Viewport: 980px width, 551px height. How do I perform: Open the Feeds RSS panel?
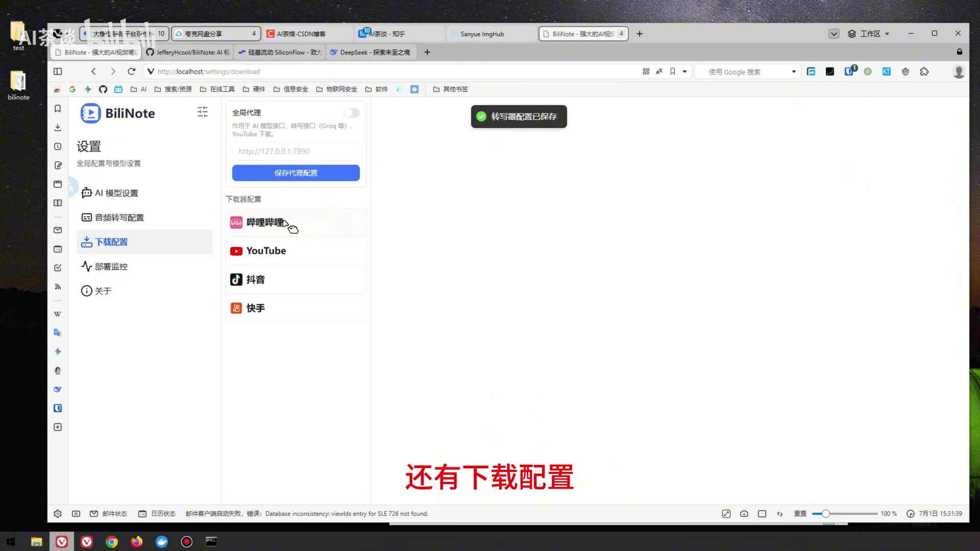tap(58, 287)
